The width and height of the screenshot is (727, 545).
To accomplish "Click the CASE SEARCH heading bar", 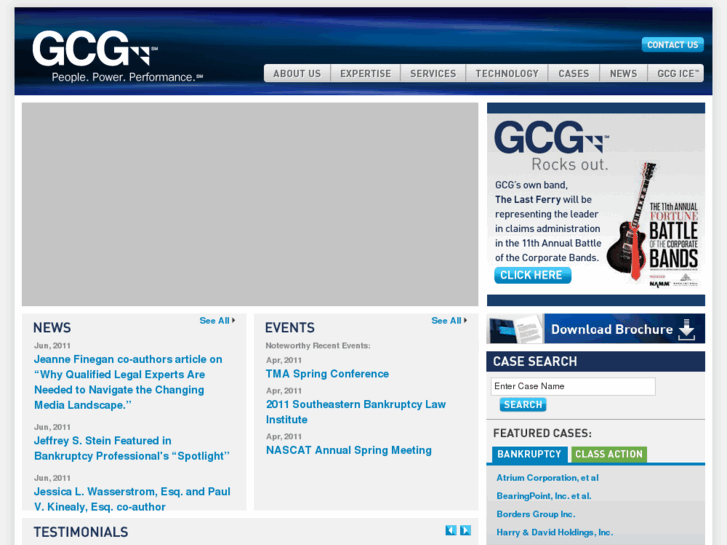I will tap(596, 361).
